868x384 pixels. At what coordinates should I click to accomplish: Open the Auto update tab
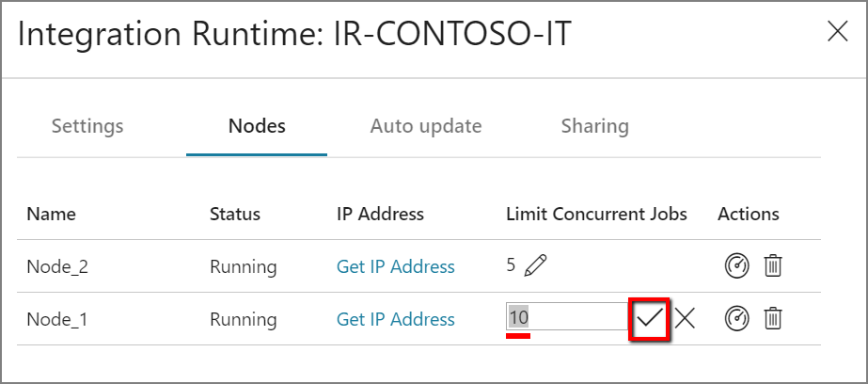[x=425, y=126]
